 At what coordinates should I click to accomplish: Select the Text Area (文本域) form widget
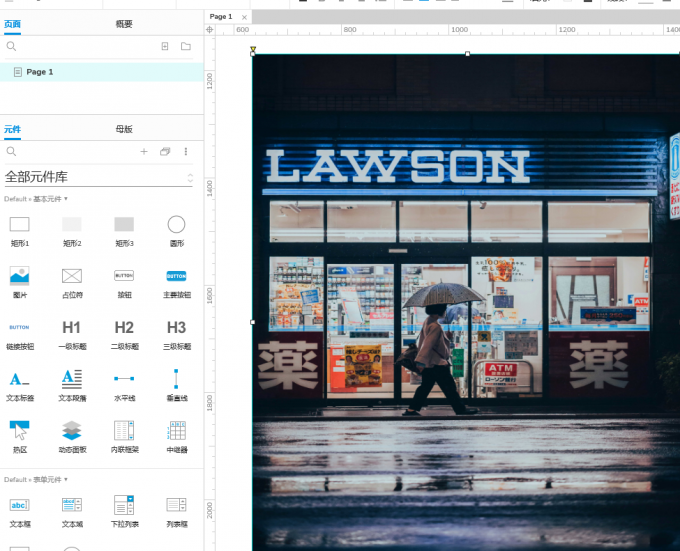click(72, 512)
